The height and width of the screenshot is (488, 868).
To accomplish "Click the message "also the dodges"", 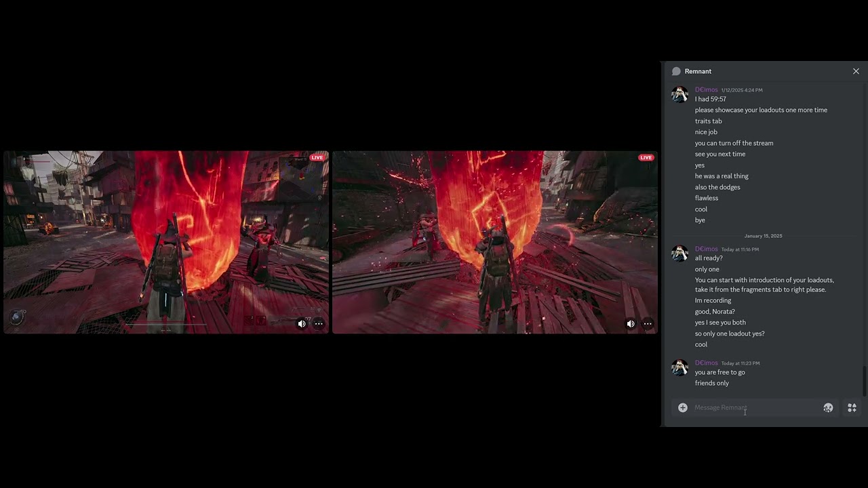I will 717,187.
